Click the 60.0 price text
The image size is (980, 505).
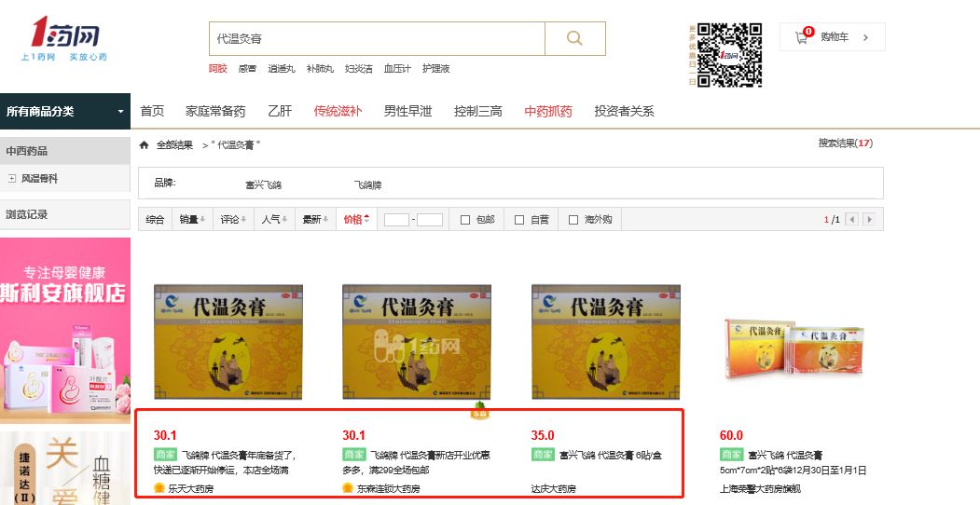point(731,435)
